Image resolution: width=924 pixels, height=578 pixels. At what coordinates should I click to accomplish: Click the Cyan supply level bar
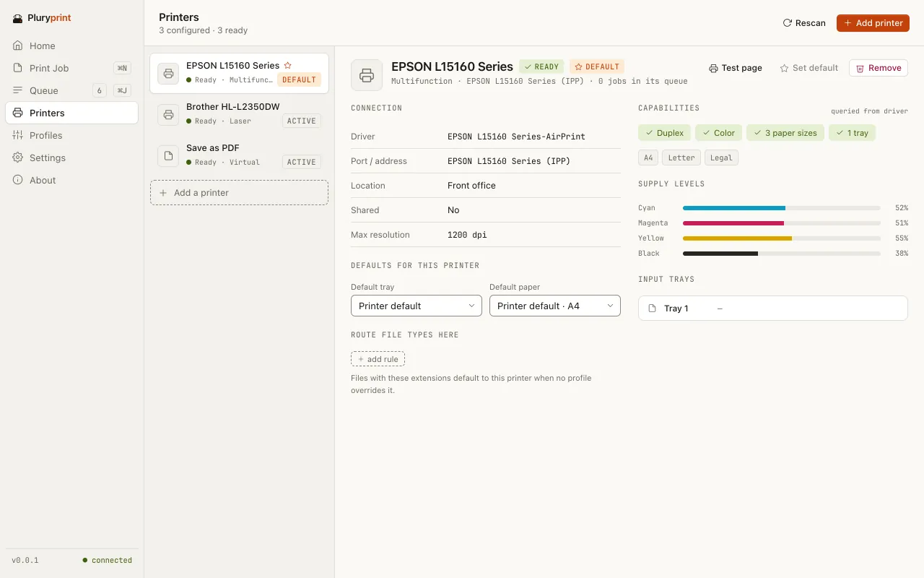pyautogui.click(x=782, y=208)
